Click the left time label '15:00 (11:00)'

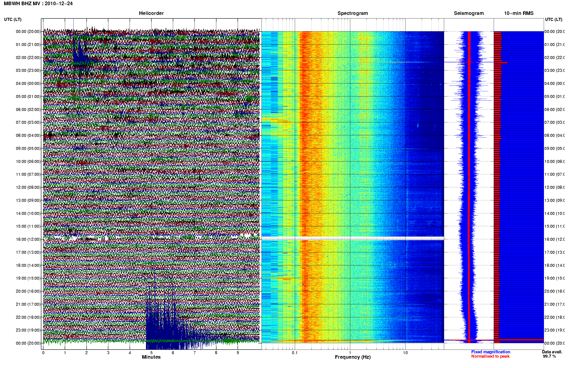28,226
